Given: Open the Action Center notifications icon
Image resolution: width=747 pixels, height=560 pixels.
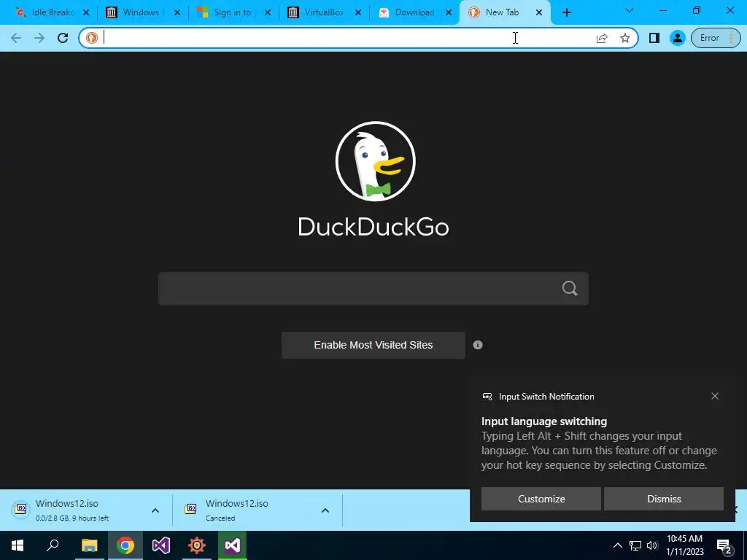Looking at the screenshot, I should coord(724,547).
